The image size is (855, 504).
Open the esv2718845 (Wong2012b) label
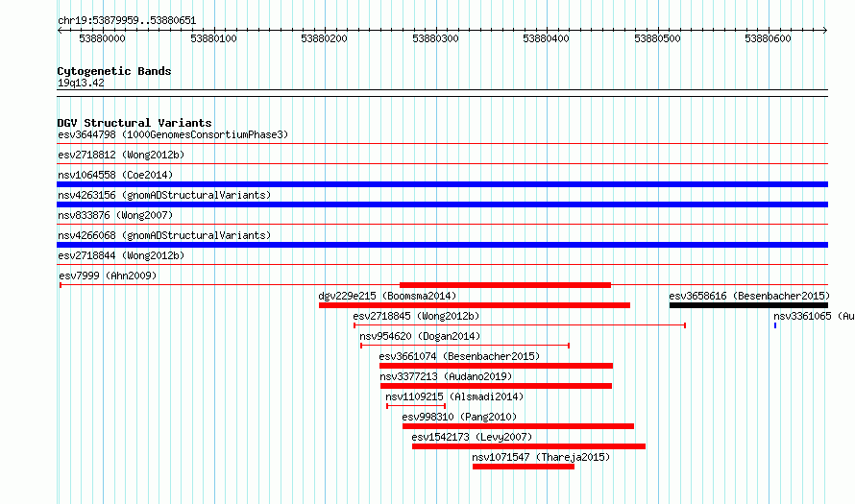pyautogui.click(x=416, y=316)
